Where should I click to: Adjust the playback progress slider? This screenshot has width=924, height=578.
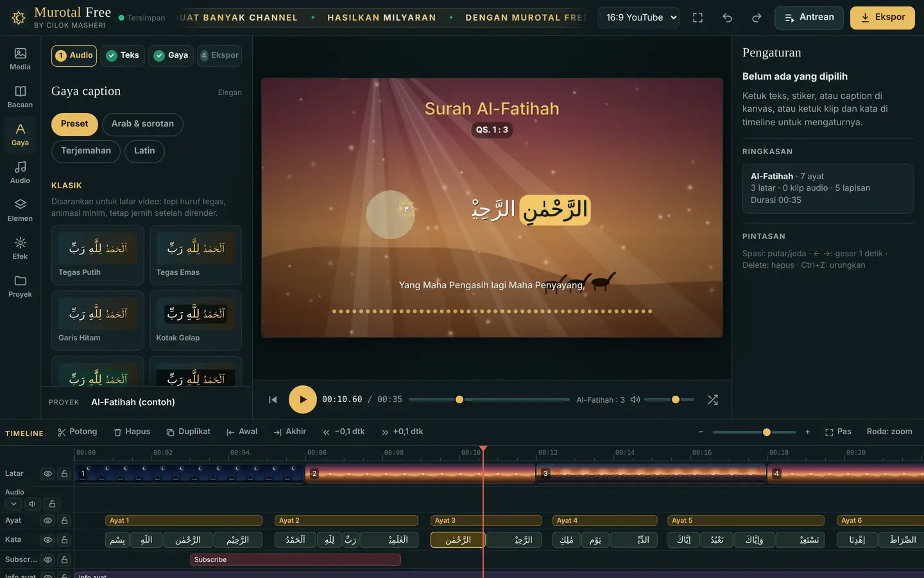click(x=489, y=399)
